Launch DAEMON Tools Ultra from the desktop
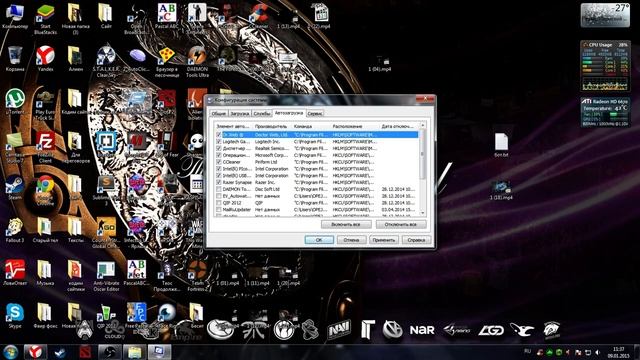 click(197, 62)
